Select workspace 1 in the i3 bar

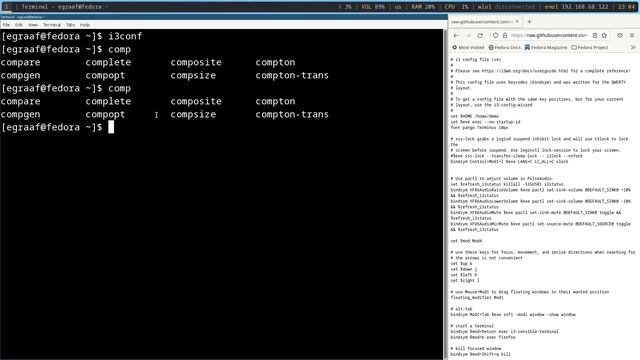[x=7, y=7]
